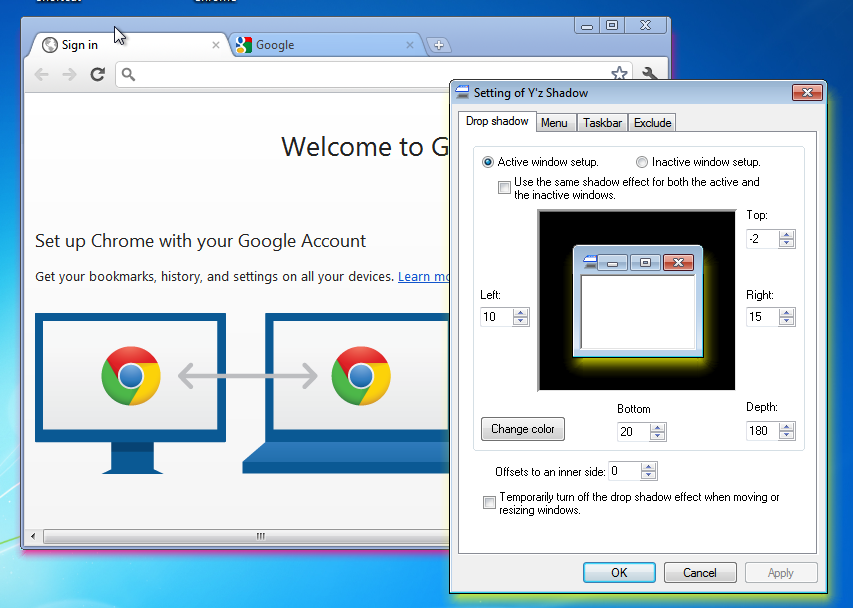Switch to the Google Chrome tab
Viewport: 853px width, 608px height.
pos(325,45)
